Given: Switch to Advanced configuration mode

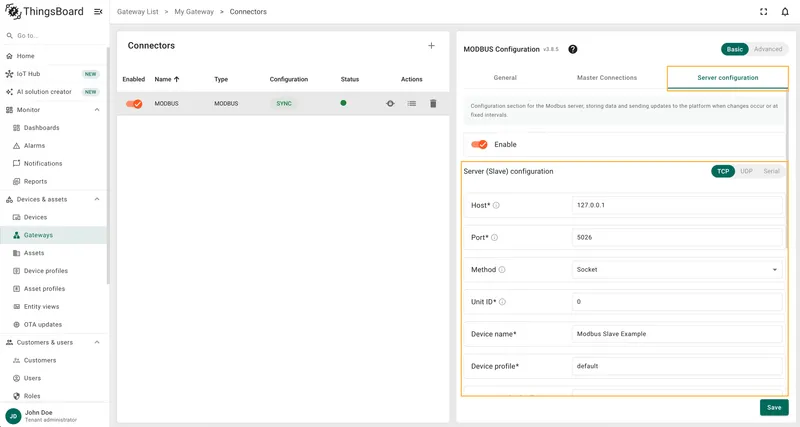Looking at the screenshot, I should [x=768, y=49].
